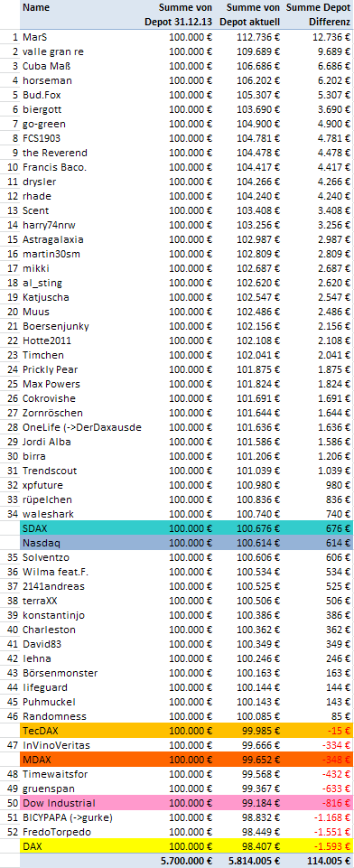Select current depot value 102.687 € for mikki
Image resolution: width=354 pixels, height=868 pixels.
click(257, 268)
